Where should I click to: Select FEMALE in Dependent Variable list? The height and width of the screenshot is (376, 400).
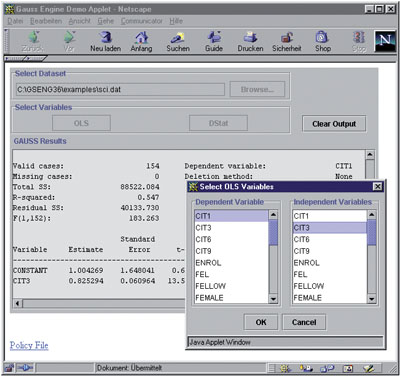[x=231, y=297]
